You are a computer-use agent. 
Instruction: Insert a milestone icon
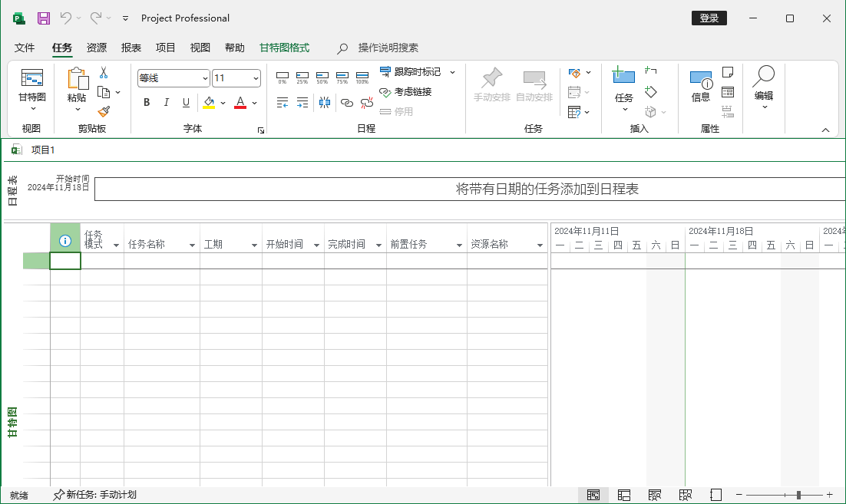tap(651, 92)
